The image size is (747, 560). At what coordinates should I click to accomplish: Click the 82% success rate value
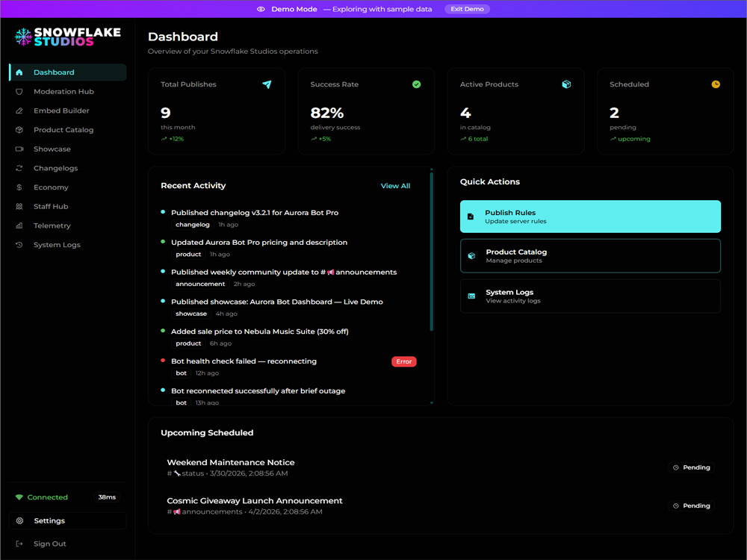pos(327,113)
